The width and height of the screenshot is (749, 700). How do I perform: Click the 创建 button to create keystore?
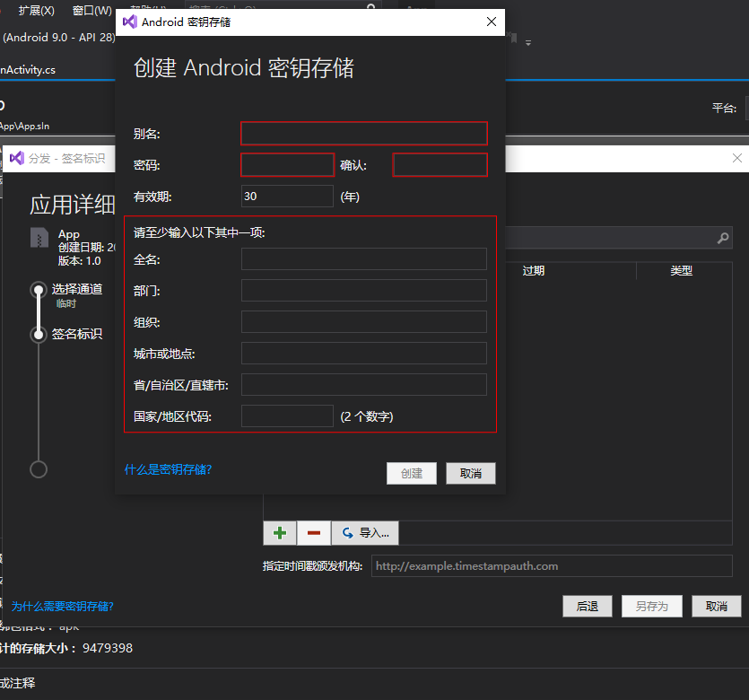click(411, 473)
